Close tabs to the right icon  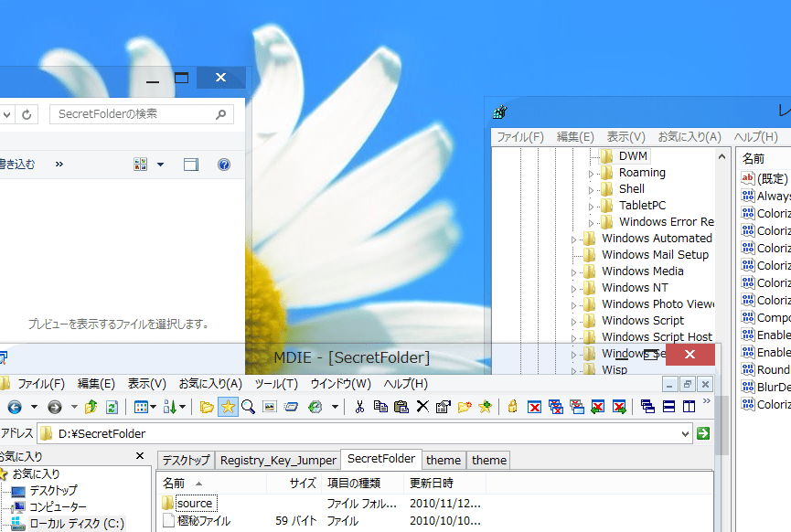coord(619,407)
